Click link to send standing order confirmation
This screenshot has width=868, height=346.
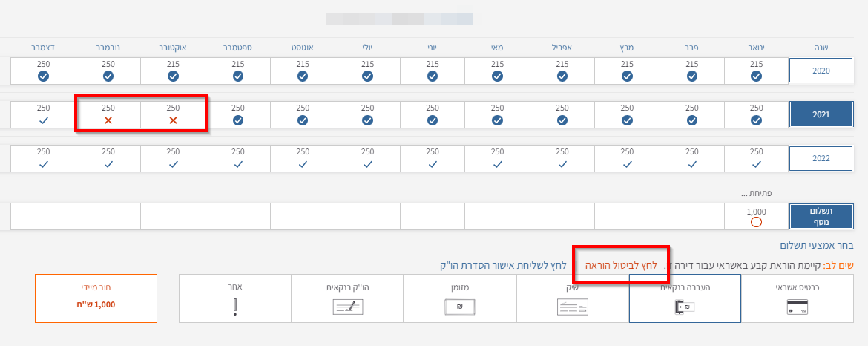(502, 265)
